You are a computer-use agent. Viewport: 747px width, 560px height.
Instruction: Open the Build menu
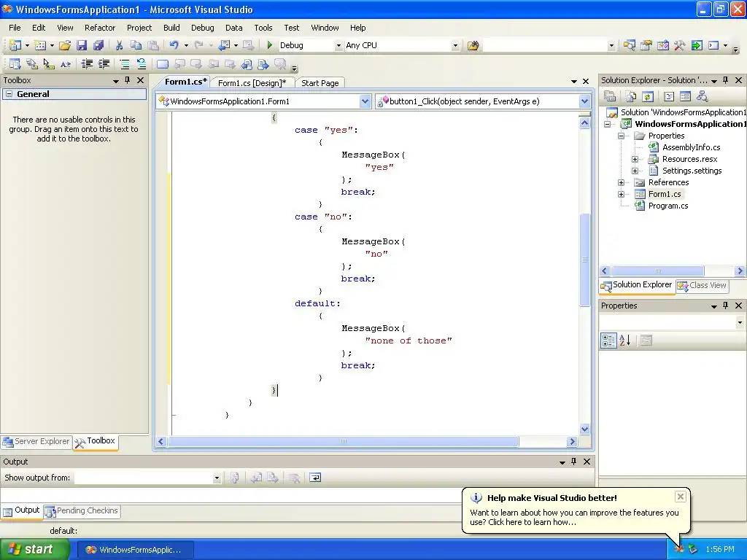171,28
